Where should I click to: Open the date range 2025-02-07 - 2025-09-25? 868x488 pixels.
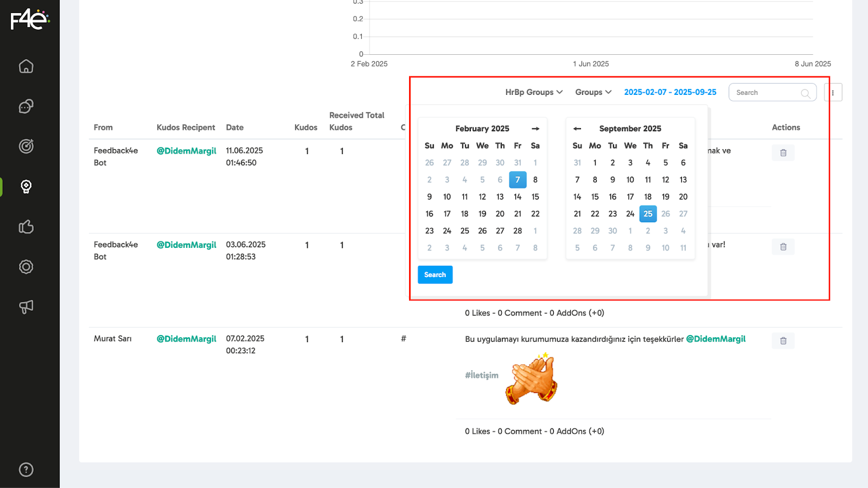click(x=670, y=92)
